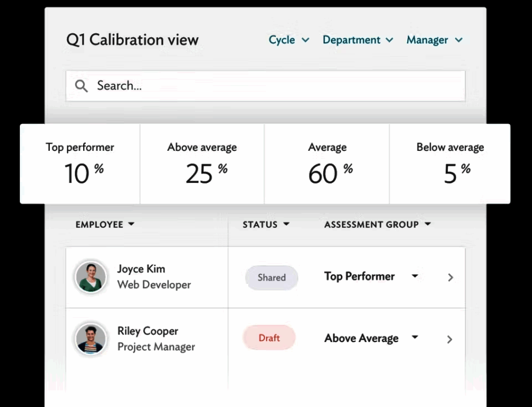532x407 pixels.
Task: Open the Manager filter dropdown
Action: coord(434,40)
